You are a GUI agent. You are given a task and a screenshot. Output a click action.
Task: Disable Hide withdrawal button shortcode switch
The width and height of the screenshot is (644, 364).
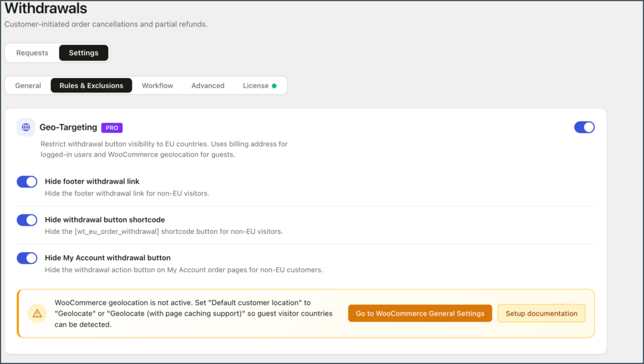tap(27, 220)
